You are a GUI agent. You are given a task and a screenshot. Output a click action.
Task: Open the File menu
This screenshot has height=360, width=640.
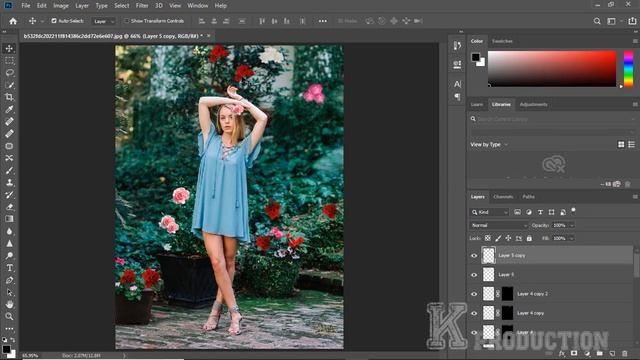point(26,6)
